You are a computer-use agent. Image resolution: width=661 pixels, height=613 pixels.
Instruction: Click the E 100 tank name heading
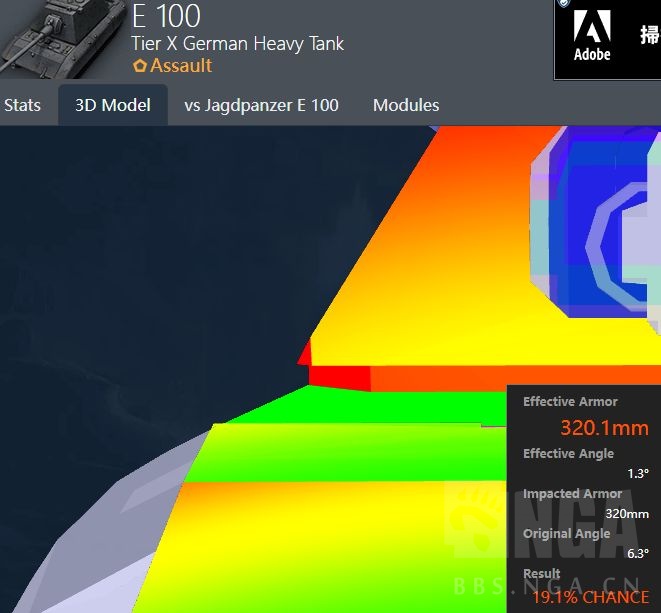click(x=166, y=16)
